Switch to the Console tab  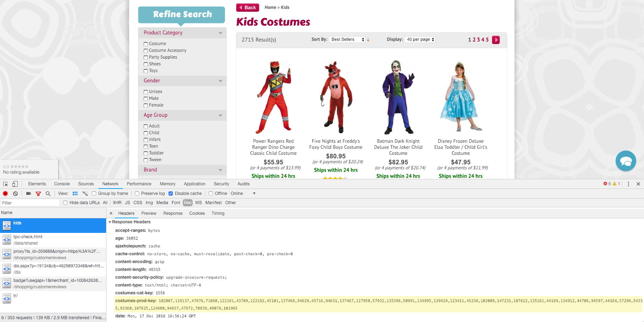(62, 184)
